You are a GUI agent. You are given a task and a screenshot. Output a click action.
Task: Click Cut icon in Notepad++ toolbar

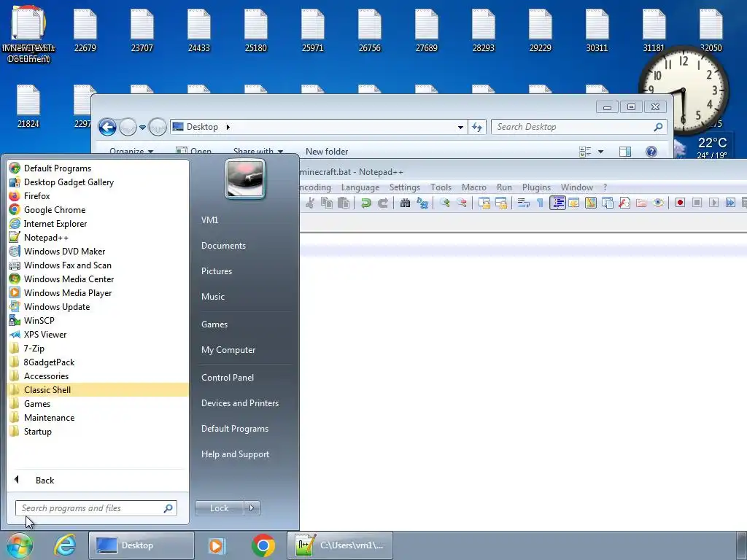coord(310,203)
